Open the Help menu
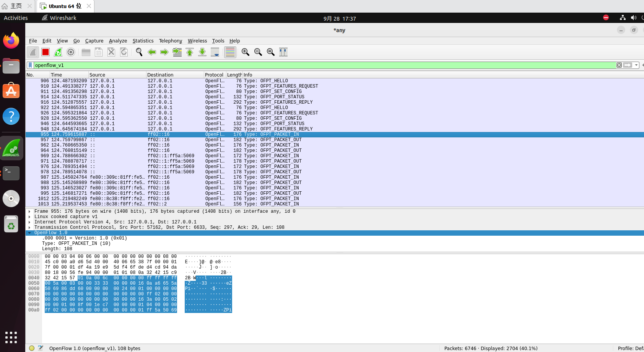The height and width of the screenshot is (352, 644). [x=235, y=41]
